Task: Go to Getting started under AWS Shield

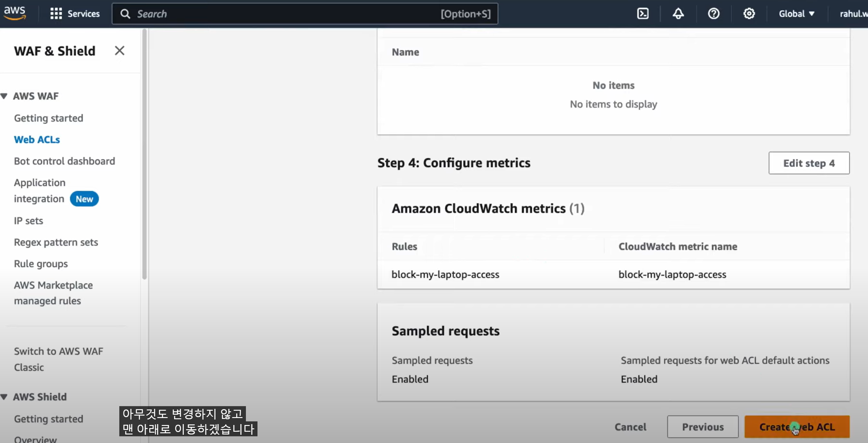Action: 48,419
